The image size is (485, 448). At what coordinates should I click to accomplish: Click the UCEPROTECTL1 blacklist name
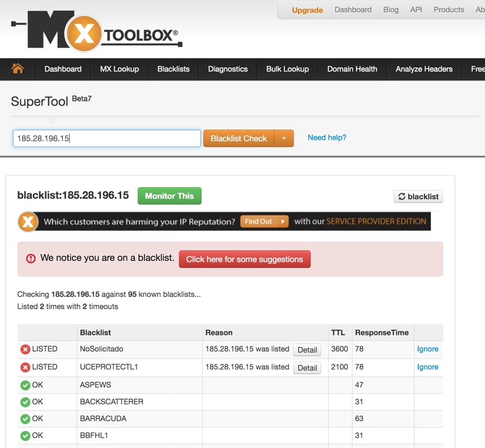point(109,367)
